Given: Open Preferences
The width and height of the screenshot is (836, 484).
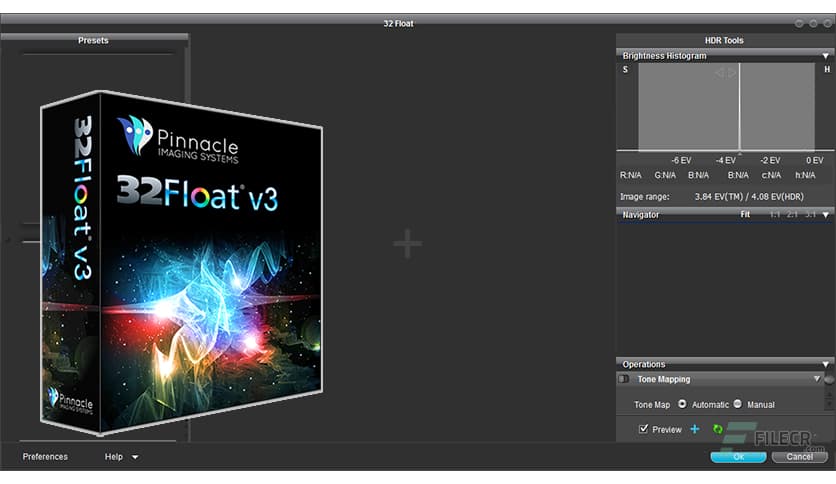Looking at the screenshot, I should click(45, 457).
